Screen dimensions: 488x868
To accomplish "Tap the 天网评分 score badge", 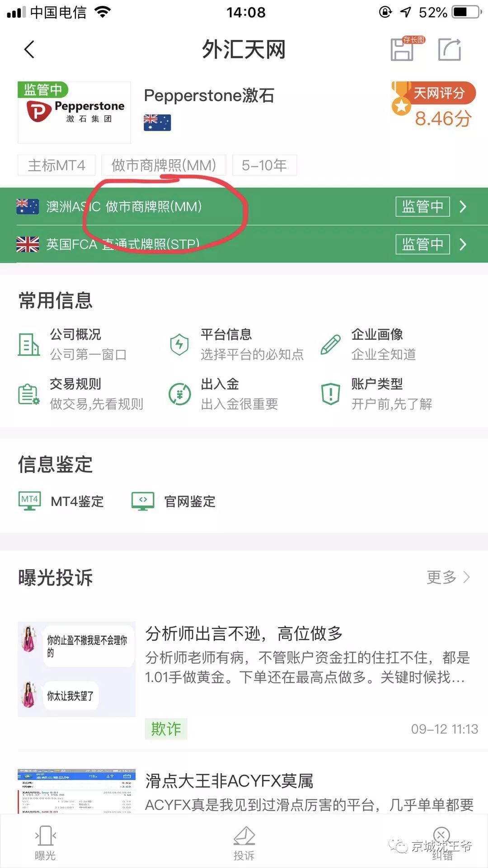I will coord(434,105).
